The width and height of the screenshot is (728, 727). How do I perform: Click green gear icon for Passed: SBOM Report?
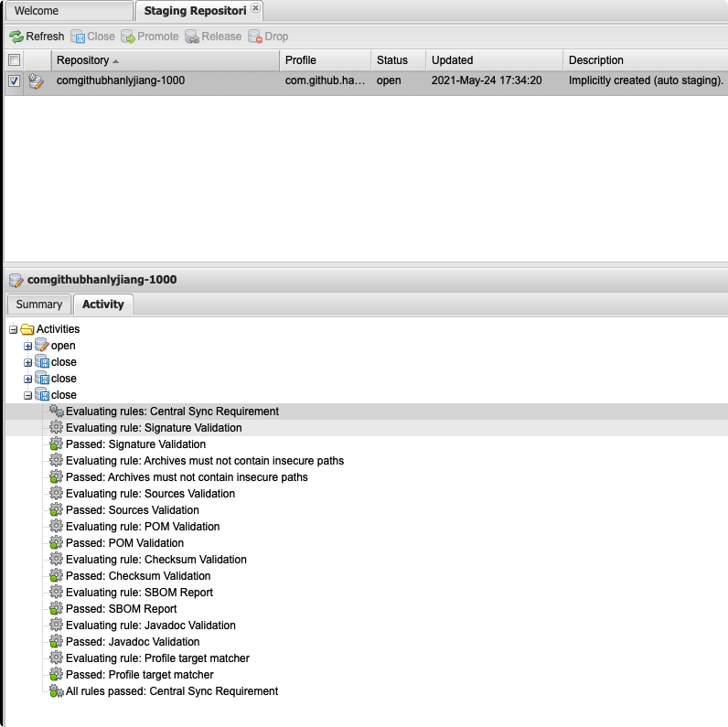(x=56, y=609)
